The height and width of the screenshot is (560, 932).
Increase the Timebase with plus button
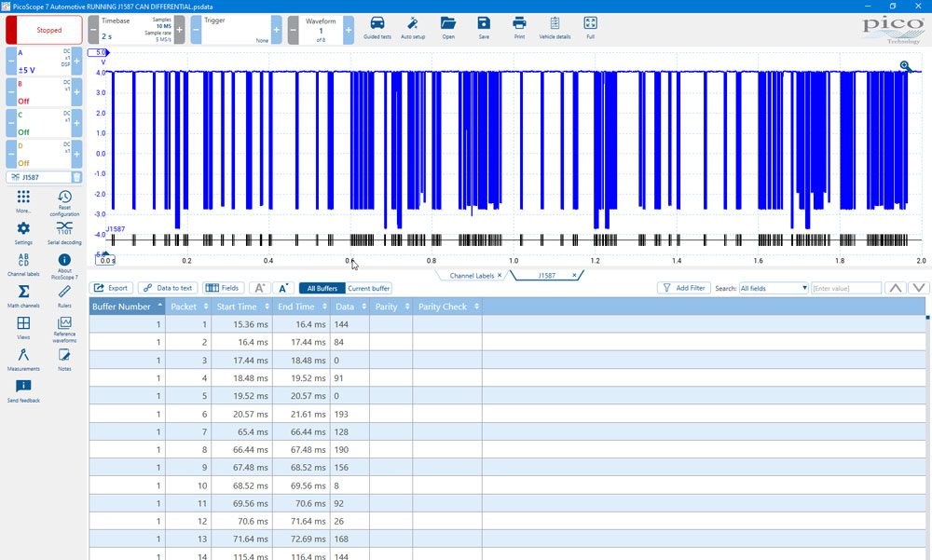pos(180,30)
